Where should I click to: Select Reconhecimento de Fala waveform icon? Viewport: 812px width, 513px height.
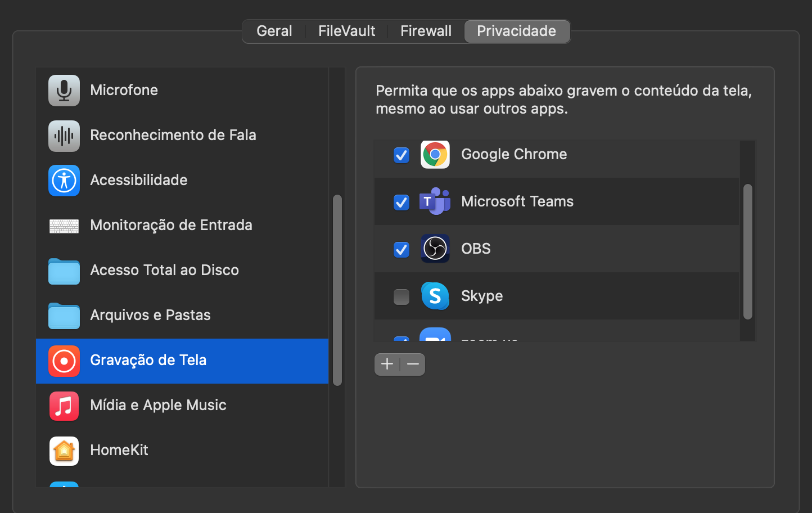(64, 136)
